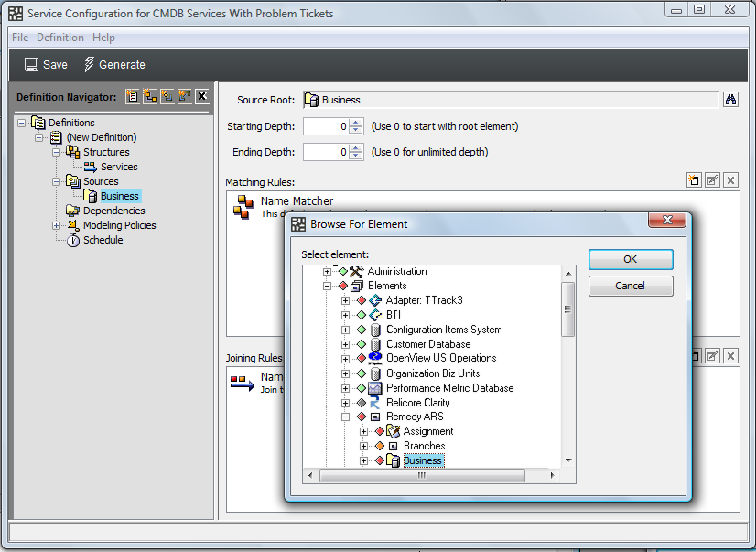The image size is (756, 552).
Task: Click edit joining rule icon
Action: click(x=712, y=356)
